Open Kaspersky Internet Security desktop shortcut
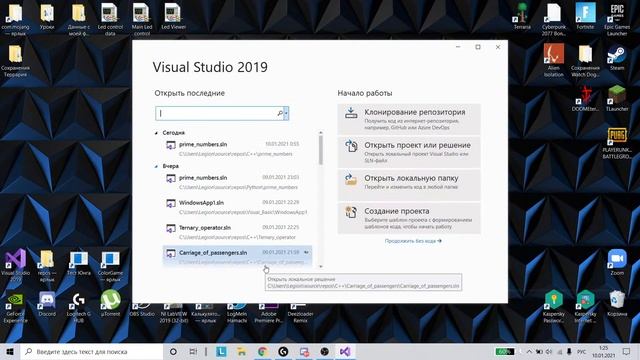This screenshot has width=640, height=360. click(585, 307)
